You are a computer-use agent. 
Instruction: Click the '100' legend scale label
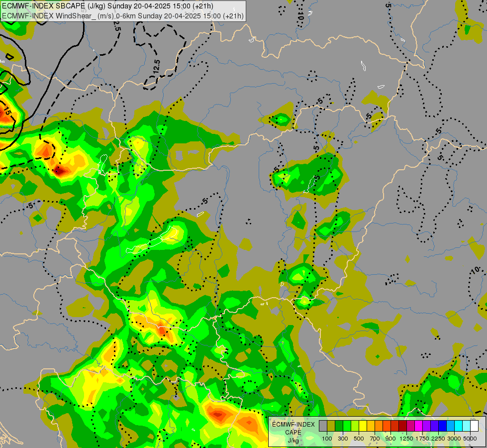(327, 439)
